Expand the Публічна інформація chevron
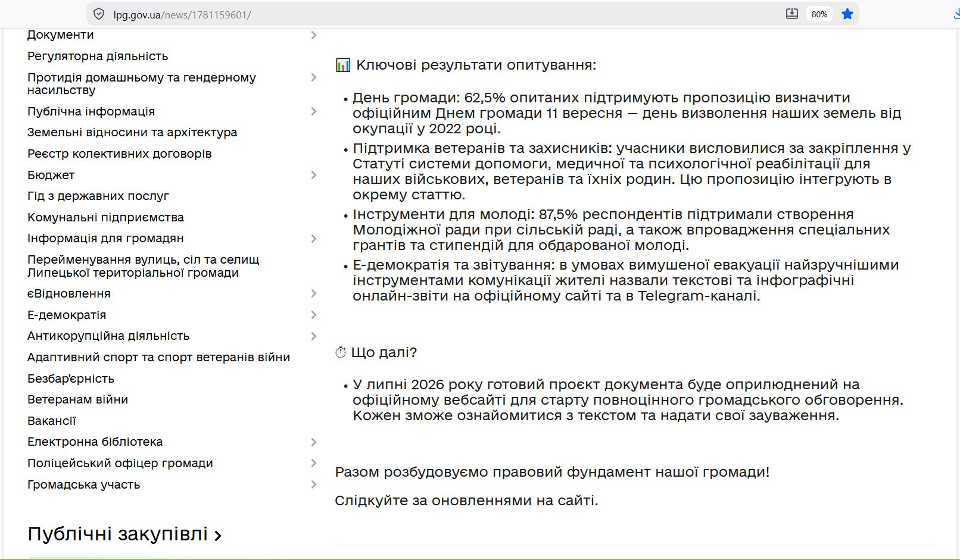The height and width of the screenshot is (560, 960). point(314,111)
